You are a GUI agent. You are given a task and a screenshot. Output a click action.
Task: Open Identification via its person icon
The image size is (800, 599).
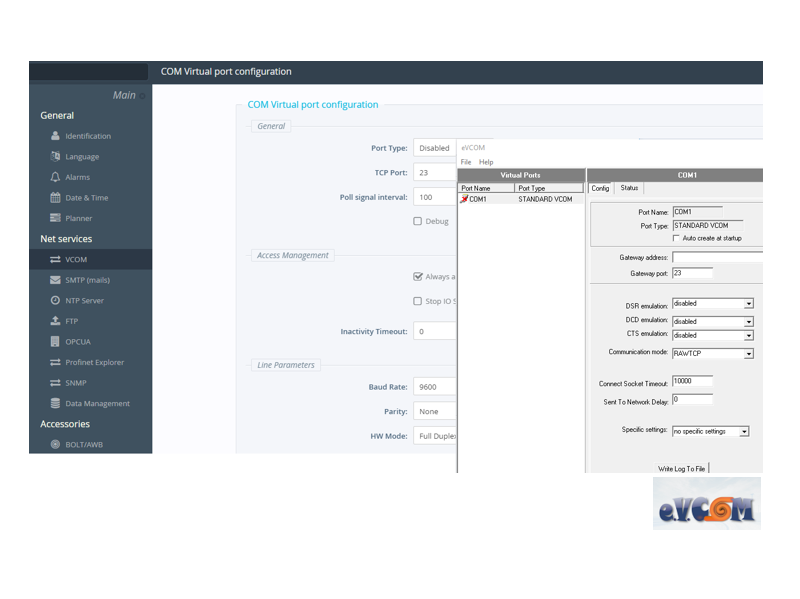(x=56, y=136)
